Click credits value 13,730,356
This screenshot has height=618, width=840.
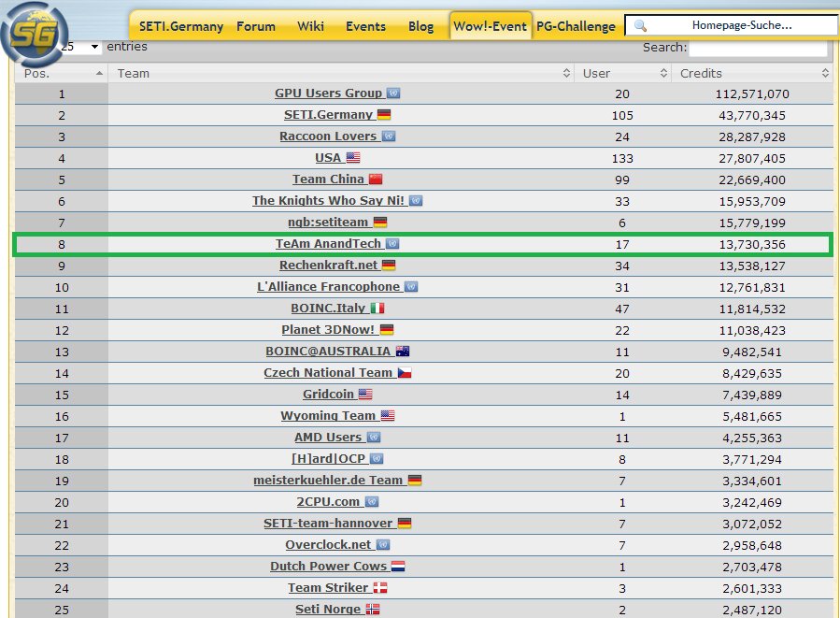[752, 244]
